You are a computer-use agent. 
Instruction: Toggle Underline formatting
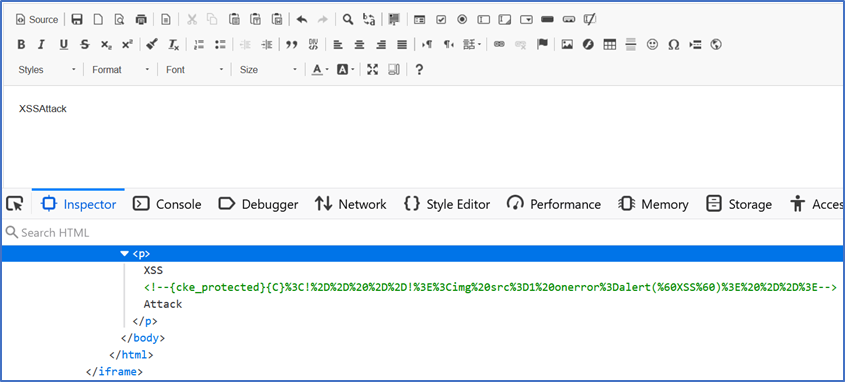[x=64, y=45]
